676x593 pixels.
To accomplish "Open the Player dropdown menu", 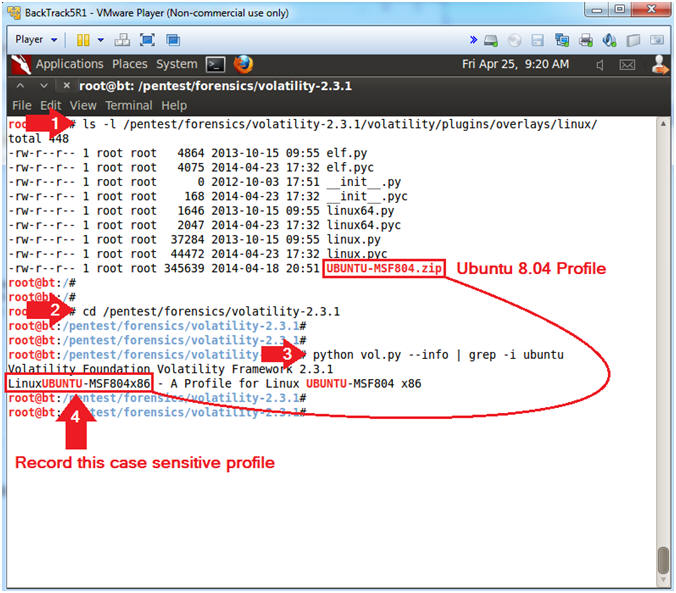I will pyautogui.click(x=36, y=40).
